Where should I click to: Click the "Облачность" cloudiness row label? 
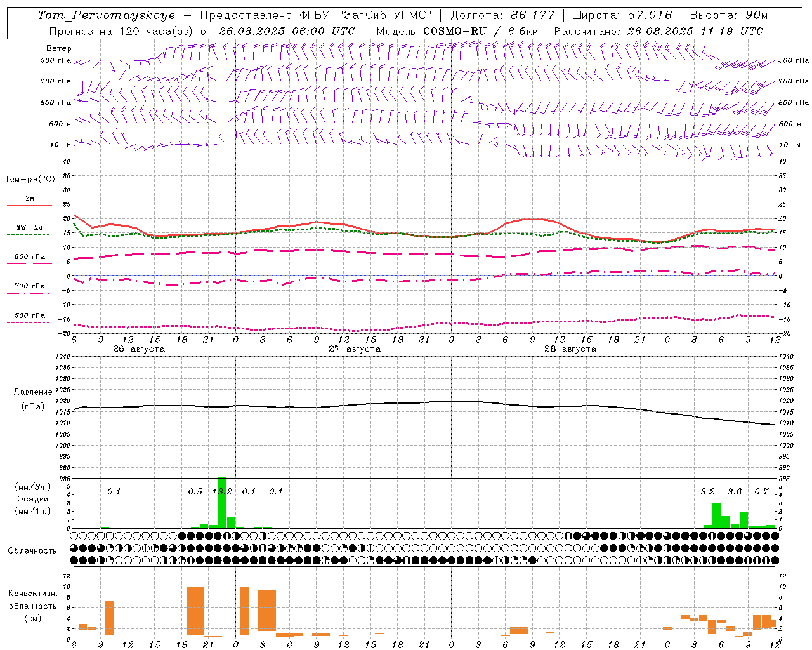tap(32, 551)
